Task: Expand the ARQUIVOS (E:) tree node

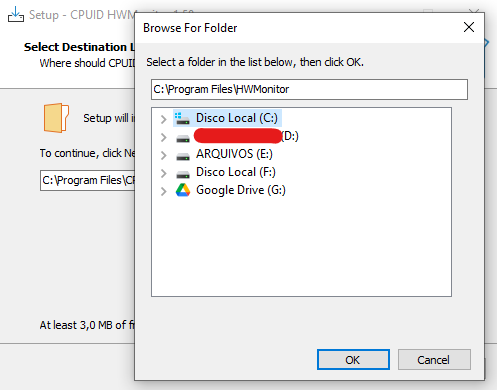Action: point(163,155)
